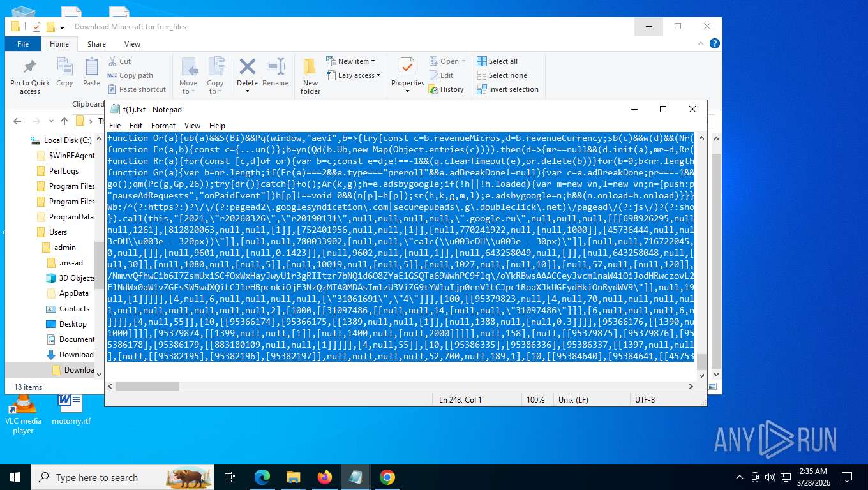Image resolution: width=868 pixels, height=490 pixels.
Task: Open motorny.rtf desktop file
Action: 71,410
